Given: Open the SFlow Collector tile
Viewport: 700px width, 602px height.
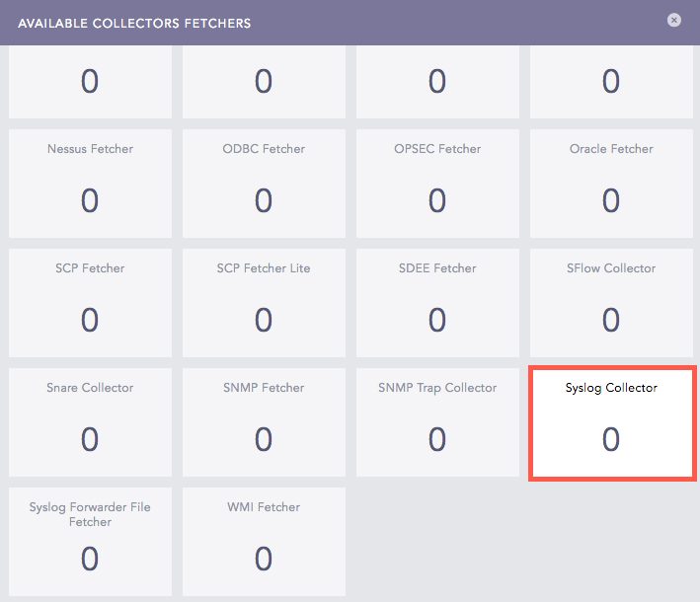Looking at the screenshot, I should [x=611, y=302].
